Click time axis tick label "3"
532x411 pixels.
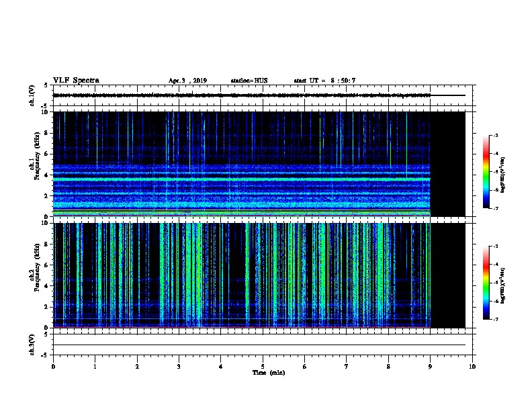179,367
